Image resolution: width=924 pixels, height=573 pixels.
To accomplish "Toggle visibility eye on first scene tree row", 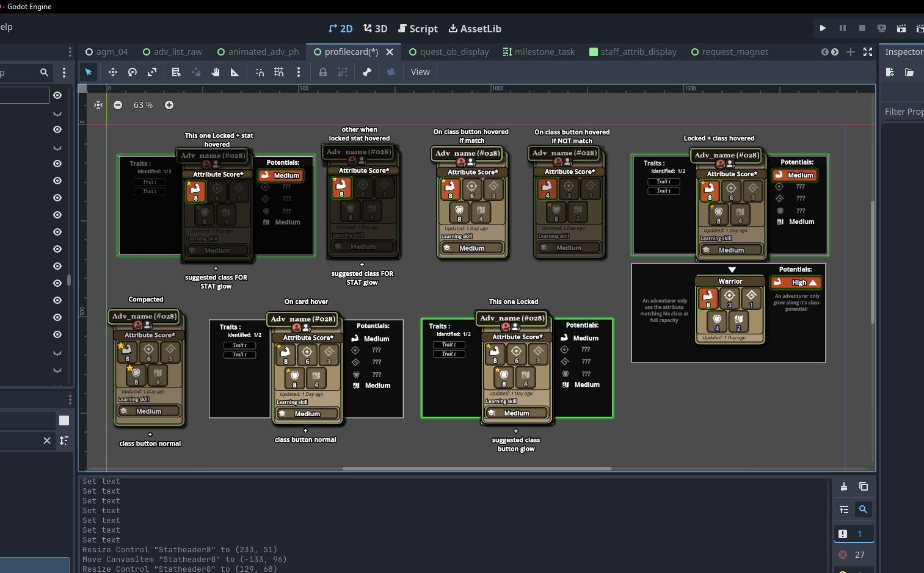I will point(57,95).
